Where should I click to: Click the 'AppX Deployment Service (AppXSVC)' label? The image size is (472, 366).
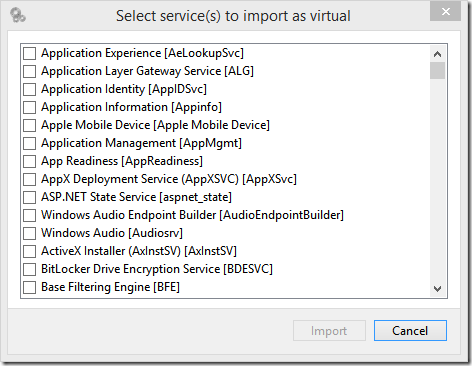point(169,179)
